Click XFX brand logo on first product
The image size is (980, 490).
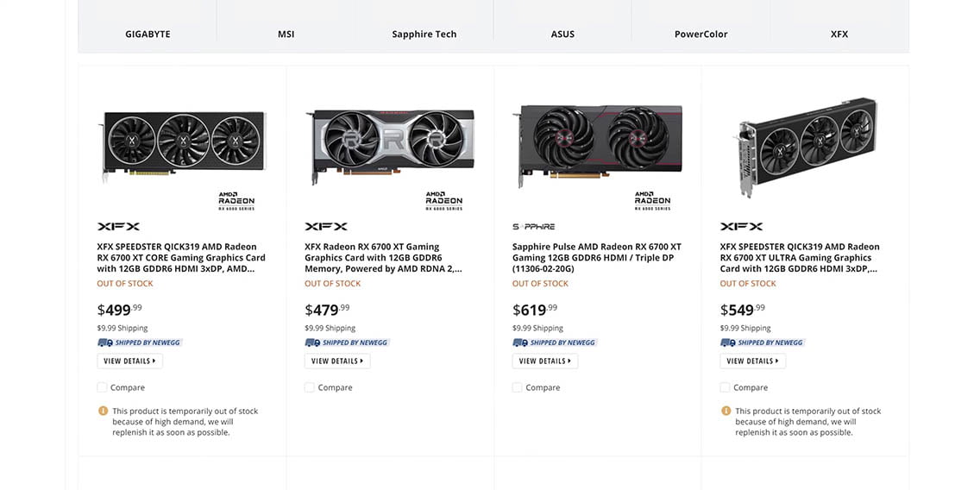click(118, 226)
